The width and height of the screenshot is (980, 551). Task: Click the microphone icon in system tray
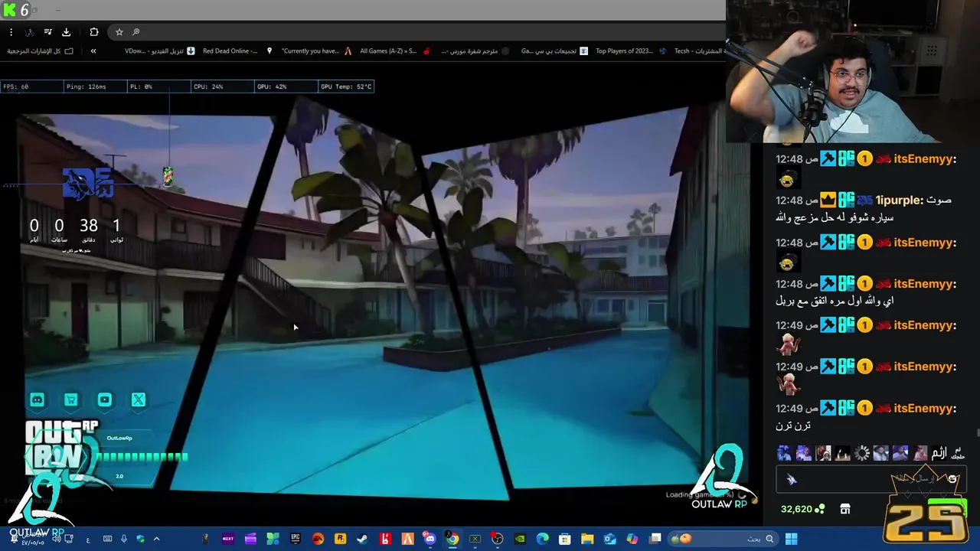(123, 539)
